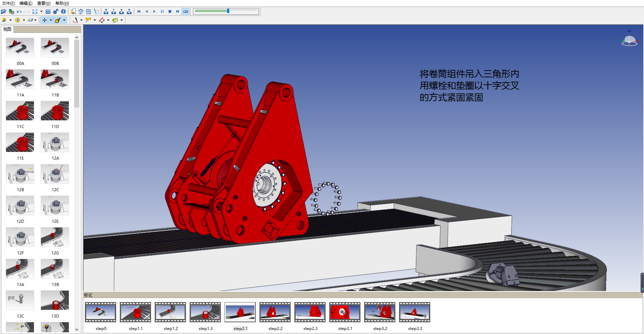Open dropdown next to red measurement tool
644x334 pixels.
point(108,20)
